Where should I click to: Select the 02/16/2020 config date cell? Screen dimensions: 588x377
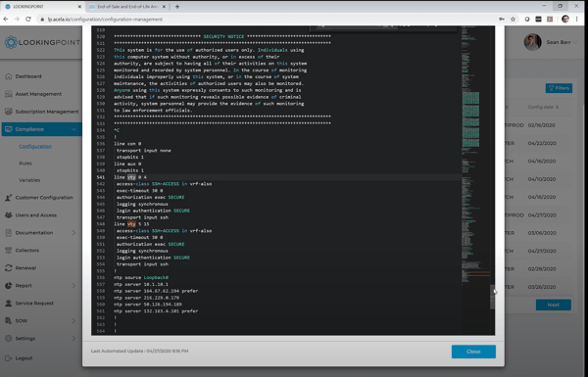tap(542, 125)
